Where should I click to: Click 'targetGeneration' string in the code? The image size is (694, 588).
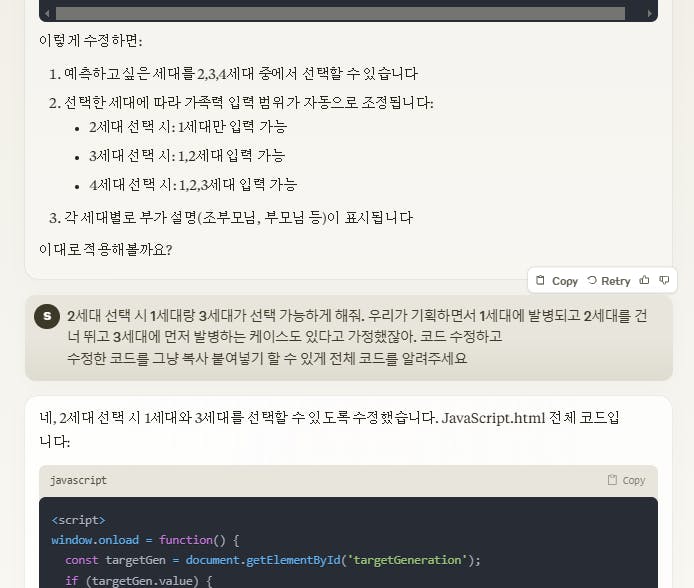click(407, 560)
